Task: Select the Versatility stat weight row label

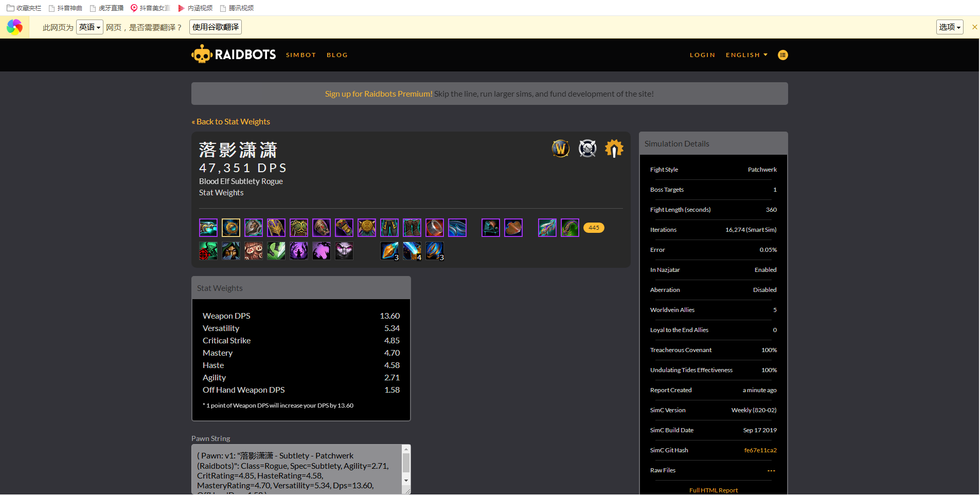Action: [x=221, y=328]
